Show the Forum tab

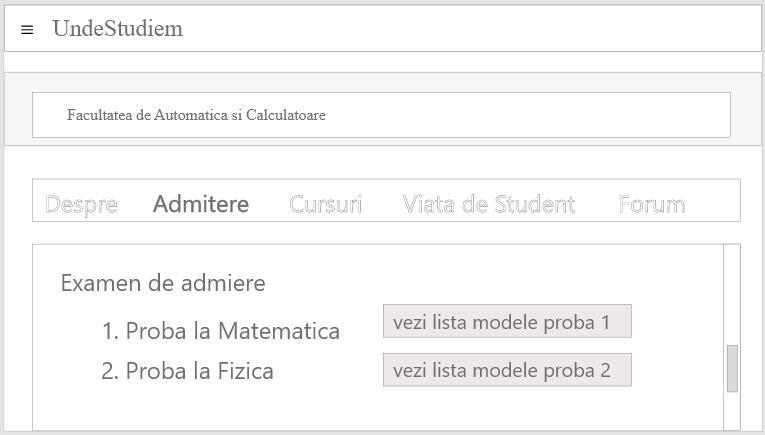pyautogui.click(x=651, y=205)
